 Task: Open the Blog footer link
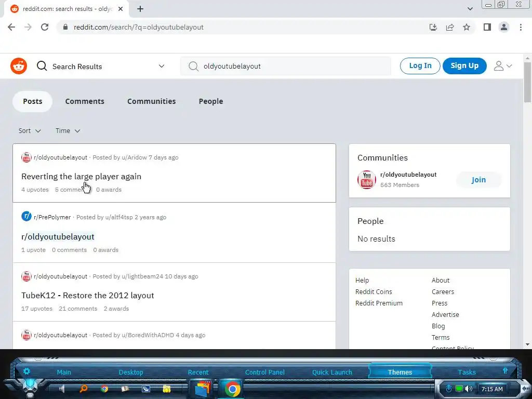click(438, 326)
